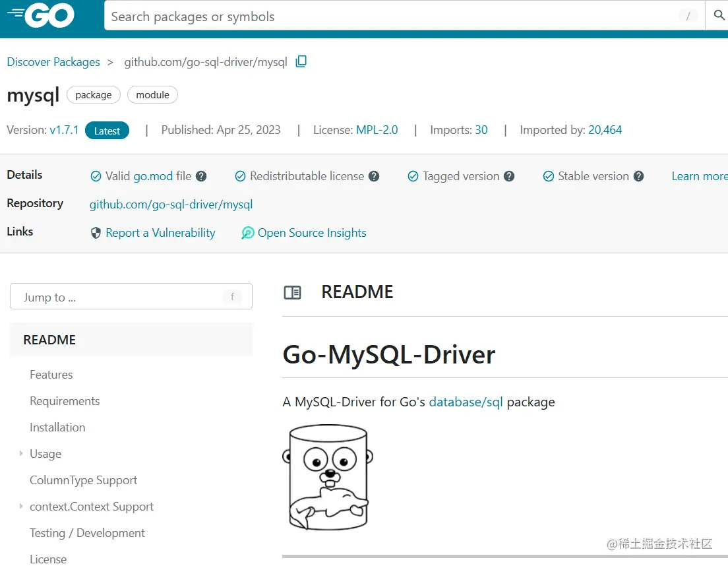
Task: Open the github.com/go-sql-driver/mysql repository link
Action: tap(171, 204)
